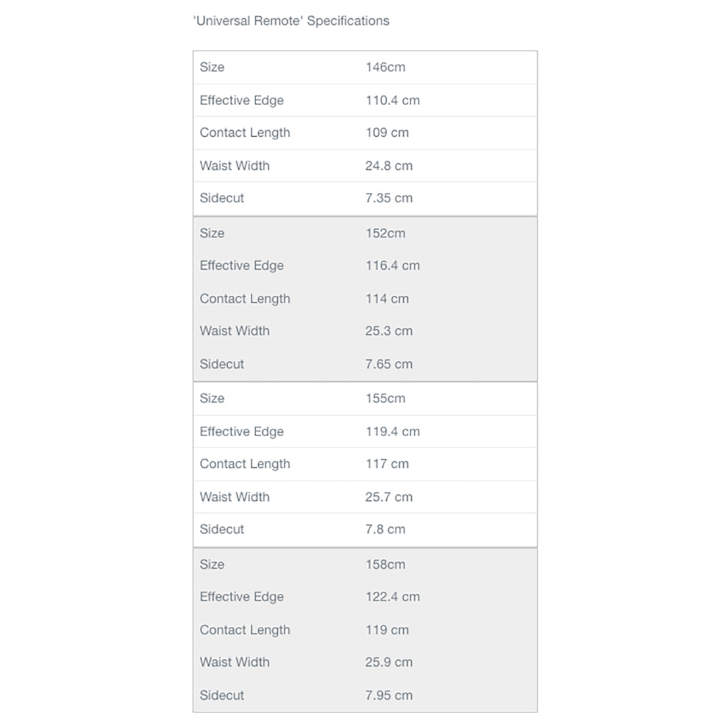This screenshot has width=728, height=728.
Task: Select the 117 cm contact length value
Action: click(387, 464)
